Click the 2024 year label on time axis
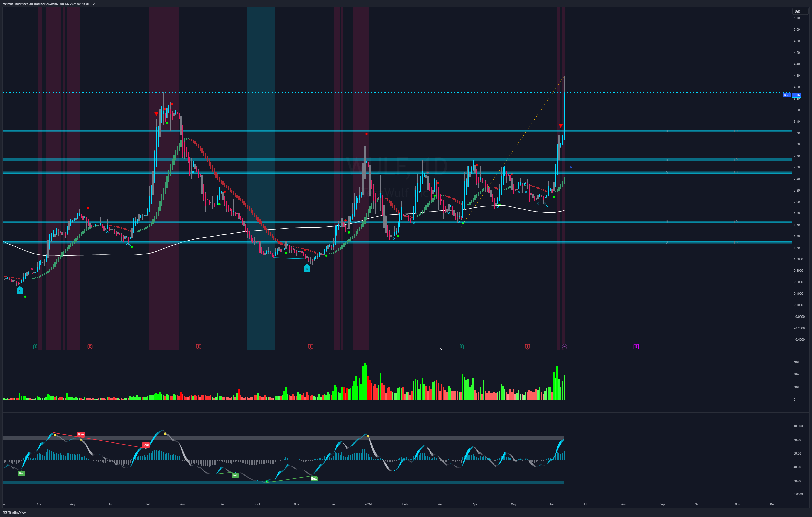Screen dimensions: 812x517 (368, 504)
